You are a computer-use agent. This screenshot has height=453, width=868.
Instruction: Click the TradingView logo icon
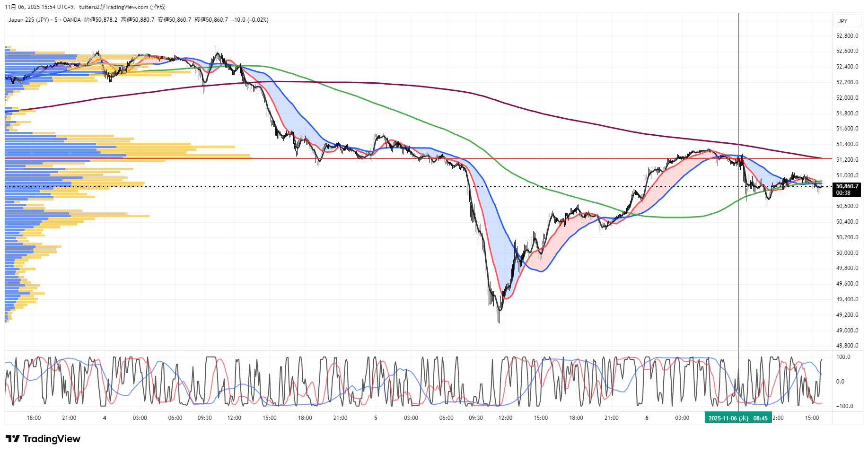pos(13,439)
